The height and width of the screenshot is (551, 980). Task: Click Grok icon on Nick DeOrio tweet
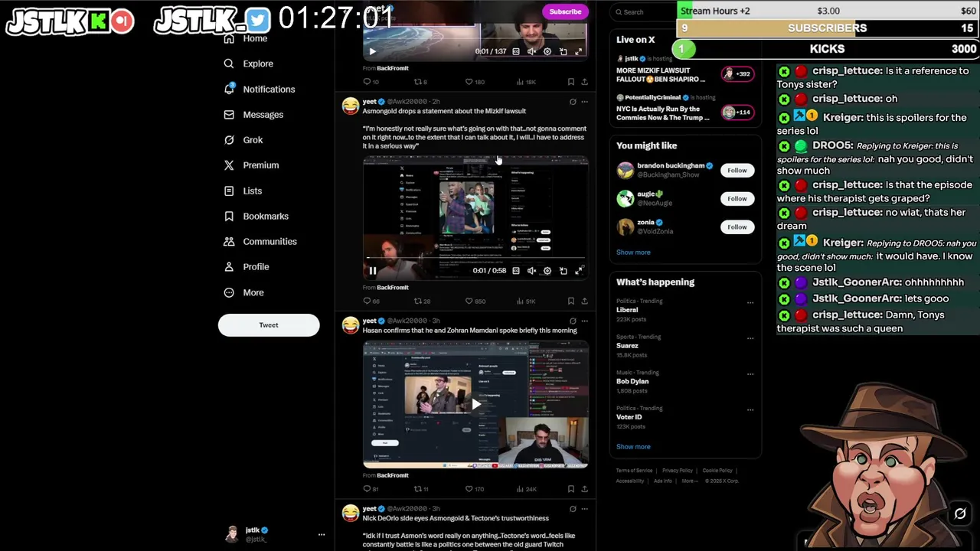(573, 509)
